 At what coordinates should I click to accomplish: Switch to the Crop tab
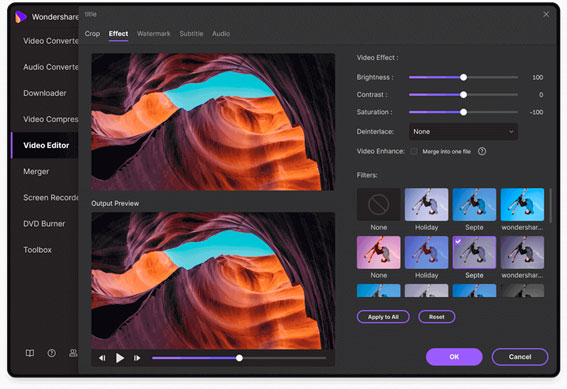pos(92,34)
